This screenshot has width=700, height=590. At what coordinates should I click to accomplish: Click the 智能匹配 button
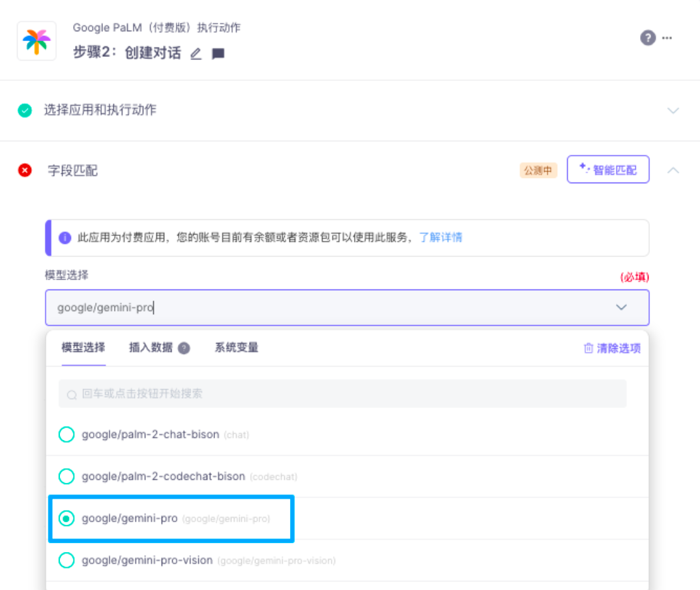608,170
